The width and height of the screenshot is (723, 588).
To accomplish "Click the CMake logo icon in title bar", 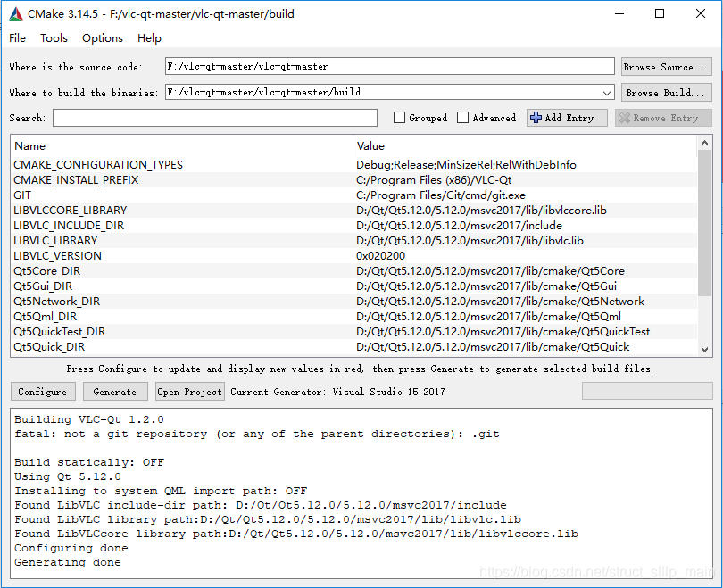I will click(x=16, y=13).
